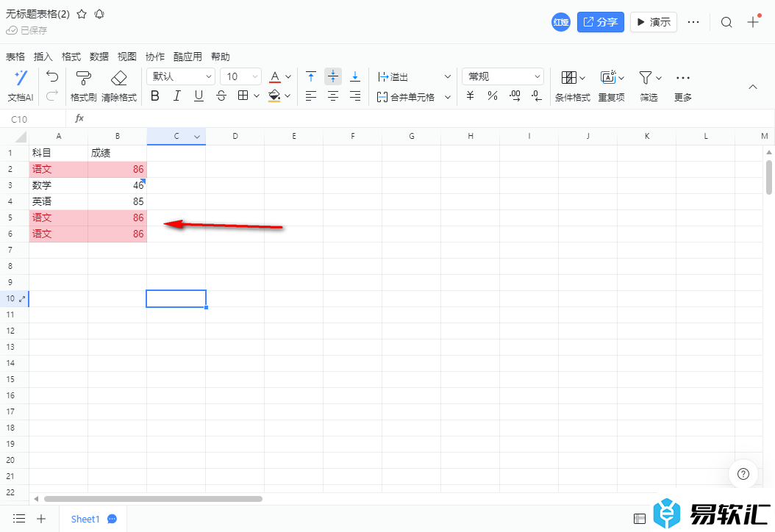Image resolution: width=775 pixels, height=532 pixels.
Task: Add a new sheet with plus
Action: coord(41,518)
